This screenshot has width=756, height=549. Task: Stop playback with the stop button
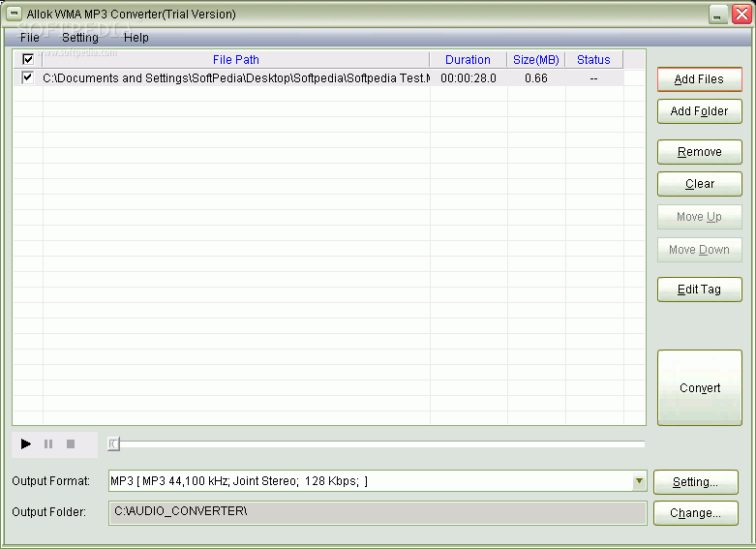(x=71, y=443)
